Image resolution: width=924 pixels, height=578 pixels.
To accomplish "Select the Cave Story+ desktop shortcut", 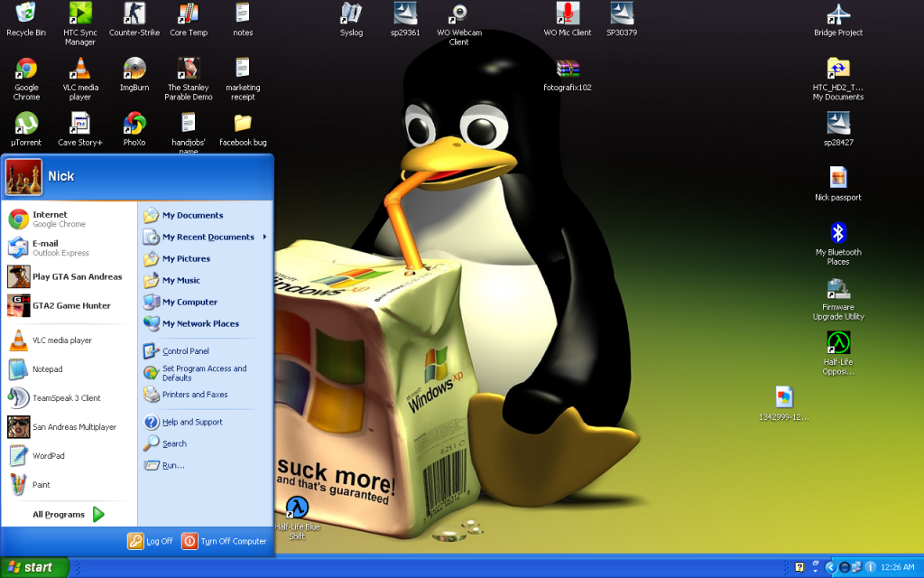I will tap(80, 129).
